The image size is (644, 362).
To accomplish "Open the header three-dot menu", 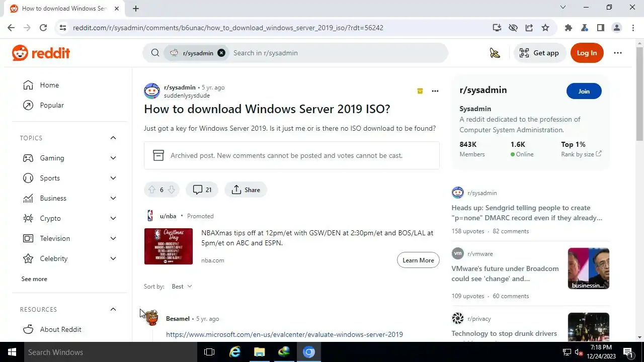I will 618,53.
